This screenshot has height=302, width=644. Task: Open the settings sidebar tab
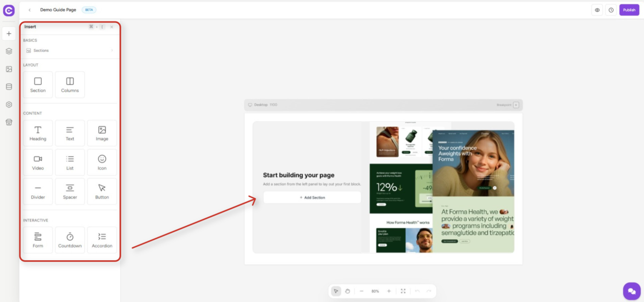[9, 105]
